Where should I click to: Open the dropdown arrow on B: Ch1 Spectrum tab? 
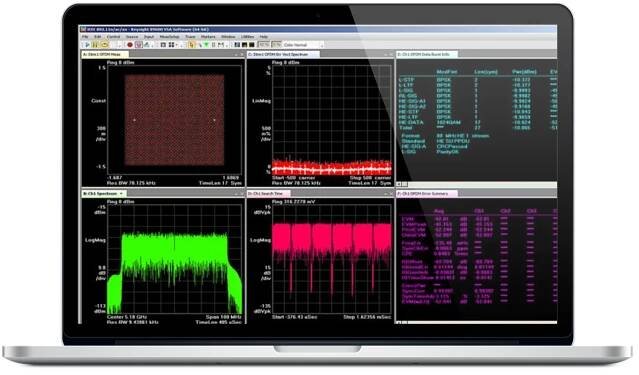click(x=121, y=194)
